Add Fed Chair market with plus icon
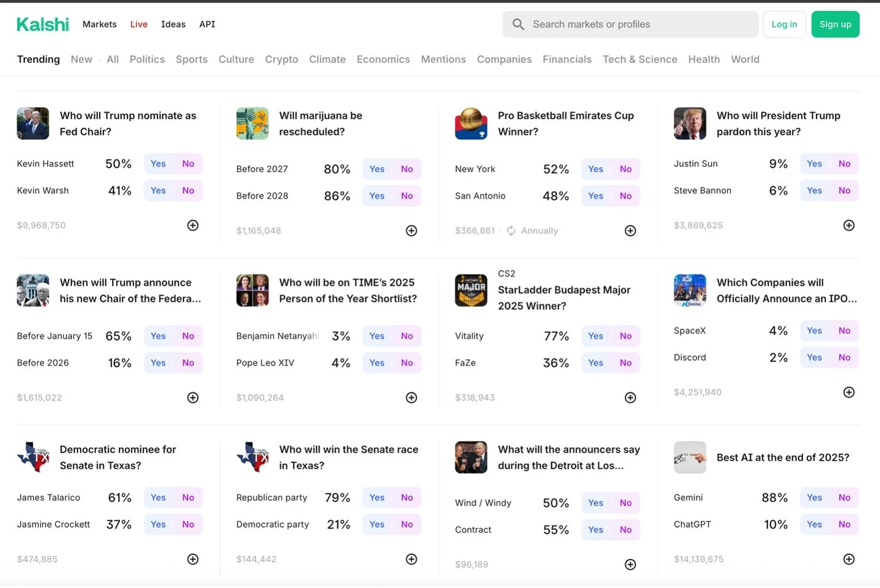Image resolution: width=880 pixels, height=588 pixels. (x=193, y=225)
